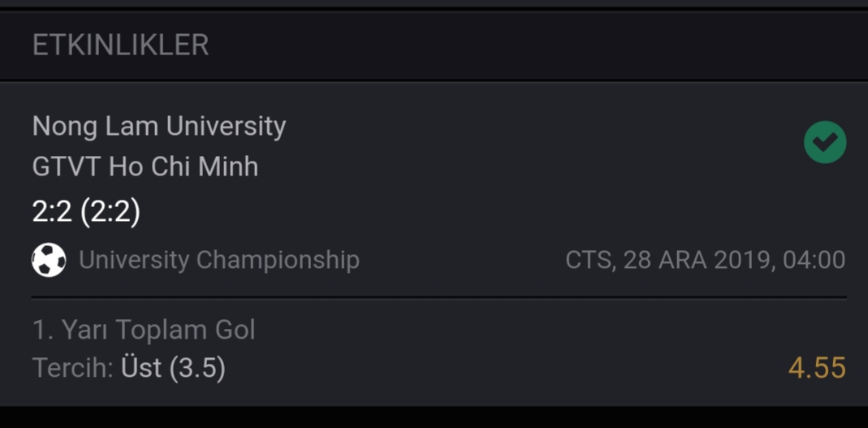Select the GTVT Ho Chi Minh team name
The height and width of the screenshot is (428, 868).
pyautogui.click(x=145, y=166)
